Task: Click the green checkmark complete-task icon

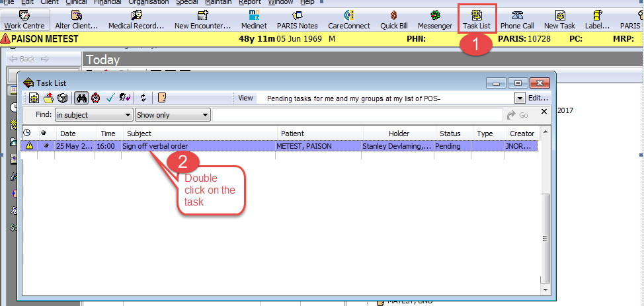Action: (110, 98)
